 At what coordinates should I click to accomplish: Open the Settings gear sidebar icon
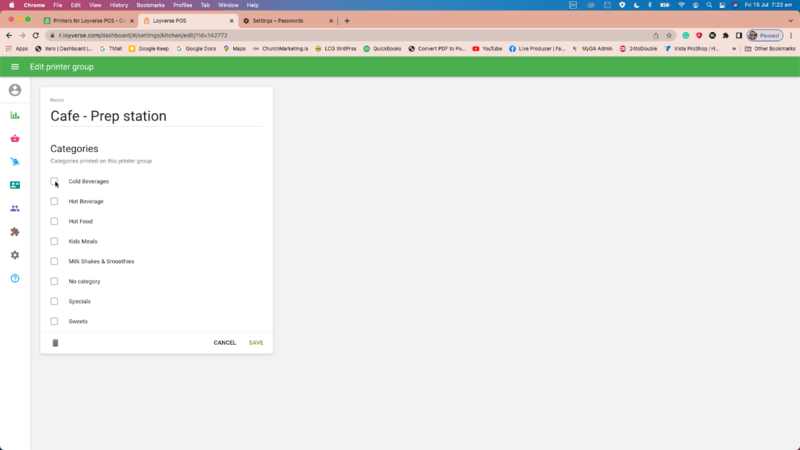pos(15,255)
